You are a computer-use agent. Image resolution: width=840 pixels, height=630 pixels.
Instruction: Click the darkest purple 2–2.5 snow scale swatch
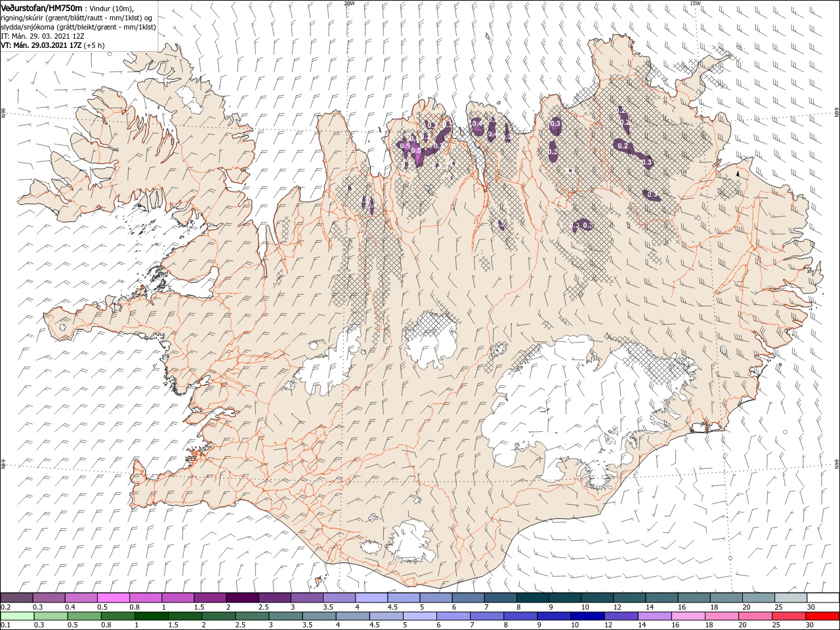[242, 598]
